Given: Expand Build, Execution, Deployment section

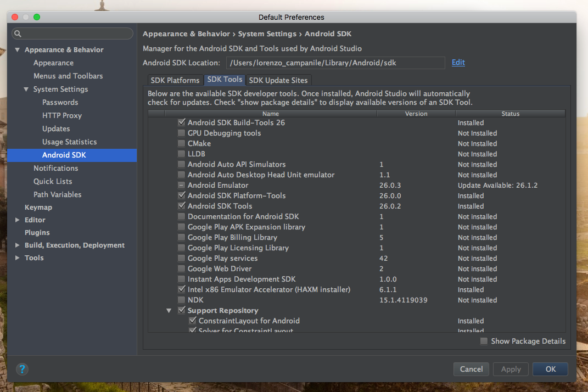Looking at the screenshot, I should (17, 245).
